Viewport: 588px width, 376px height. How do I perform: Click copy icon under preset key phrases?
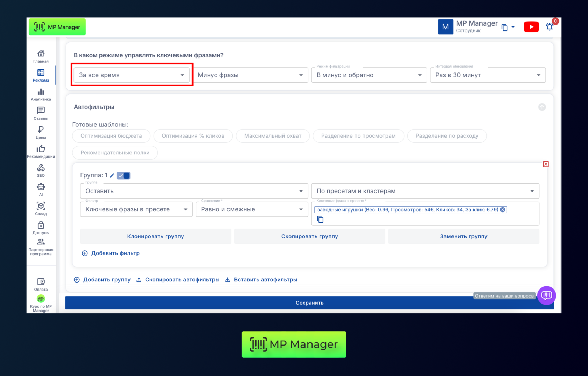coord(320,220)
